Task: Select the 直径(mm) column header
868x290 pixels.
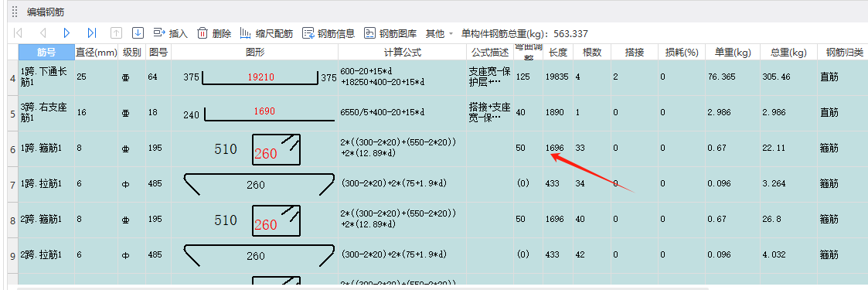Action: pos(97,52)
